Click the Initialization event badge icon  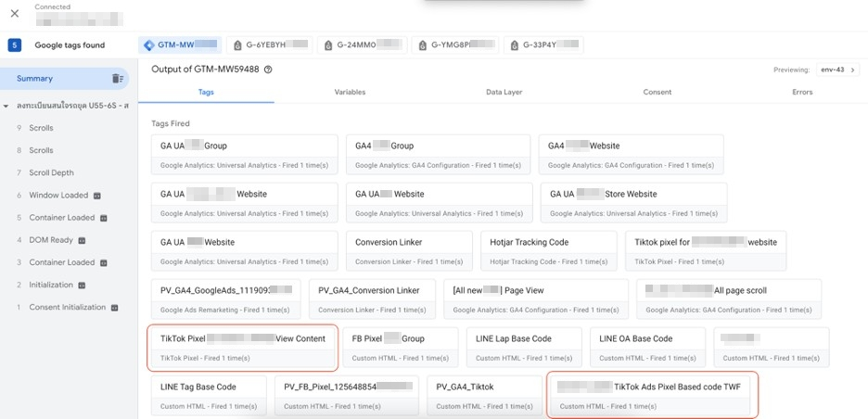coord(82,286)
